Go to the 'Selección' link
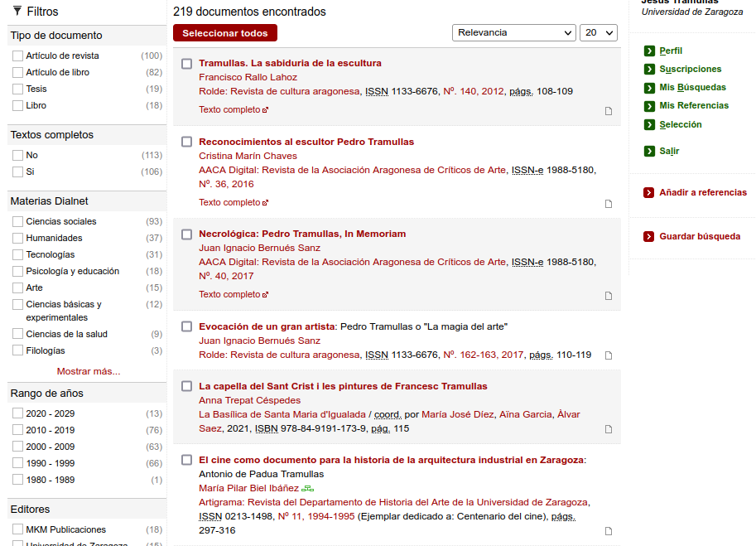The height and width of the screenshot is (546, 756). coord(681,124)
